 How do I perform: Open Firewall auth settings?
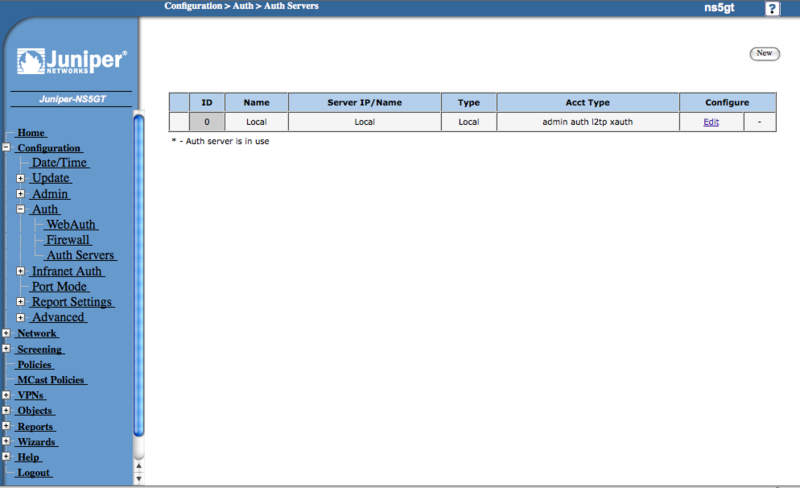click(68, 240)
